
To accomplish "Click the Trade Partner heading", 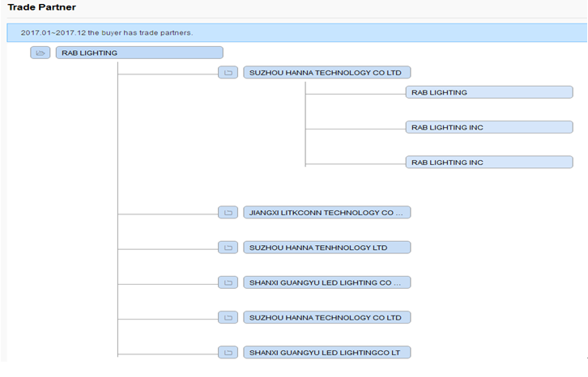I will coord(41,7).
